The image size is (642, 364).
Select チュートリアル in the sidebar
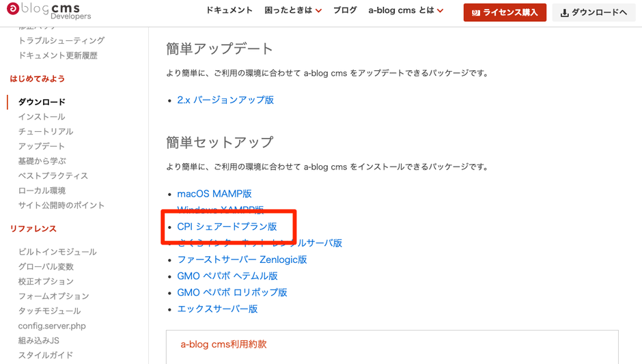point(46,131)
